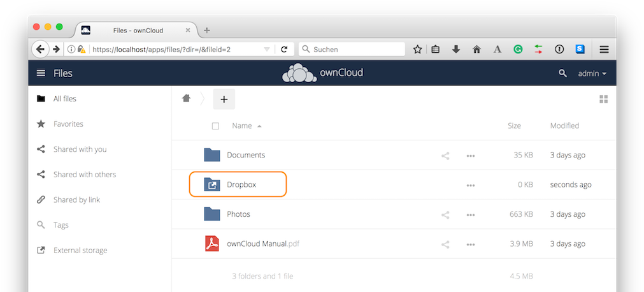Open the admin user dropdown
Viewport: 644px width, 292px height.
tap(592, 73)
